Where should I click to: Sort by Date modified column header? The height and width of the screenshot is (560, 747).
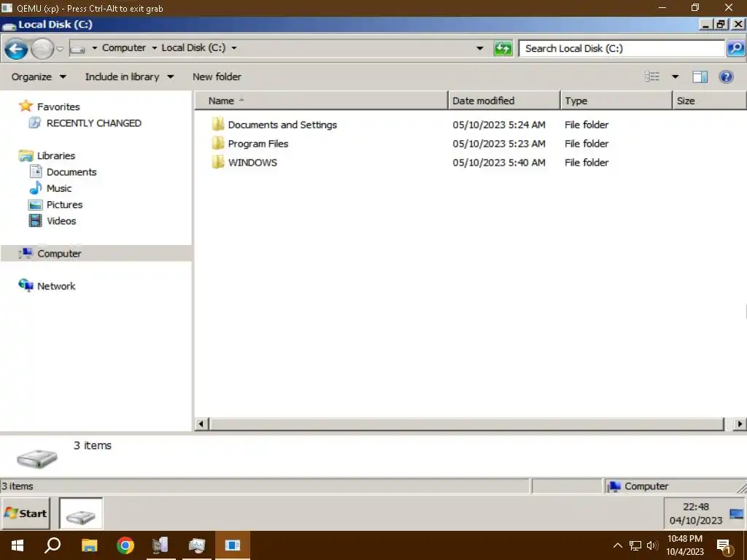pos(504,101)
